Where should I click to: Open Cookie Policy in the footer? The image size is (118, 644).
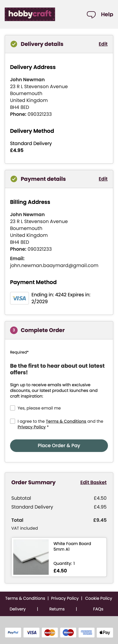(98, 598)
